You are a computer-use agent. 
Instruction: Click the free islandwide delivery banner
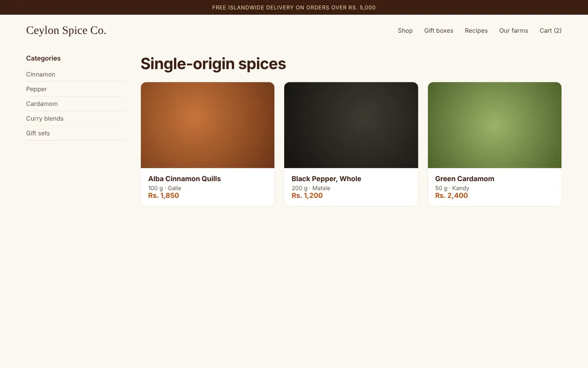click(x=294, y=7)
